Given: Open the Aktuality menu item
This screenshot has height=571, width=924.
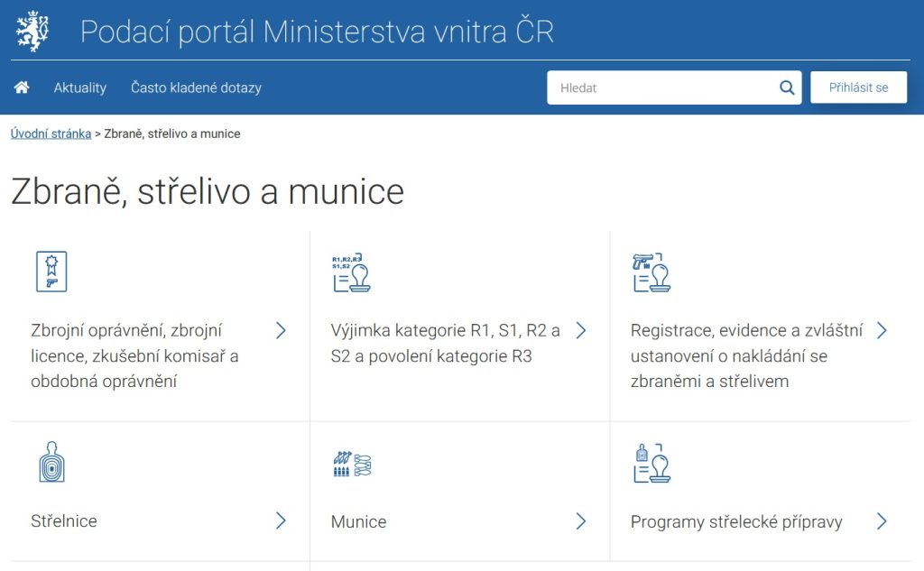Looking at the screenshot, I should (x=79, y=87).
